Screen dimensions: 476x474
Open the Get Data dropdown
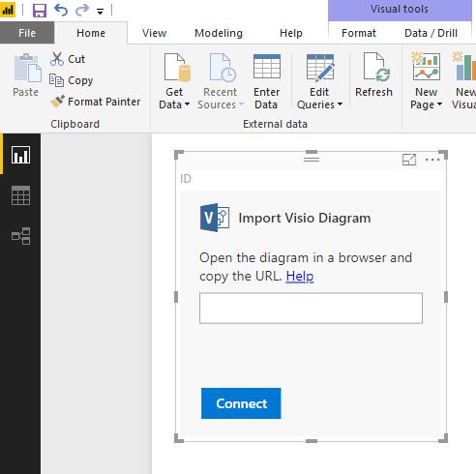[x=174, y=99]
